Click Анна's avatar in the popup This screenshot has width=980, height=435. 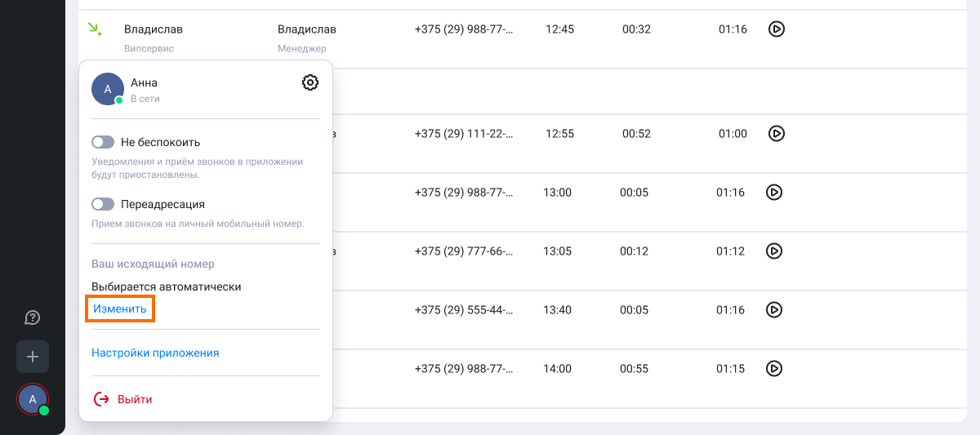(x=108, y=89)
